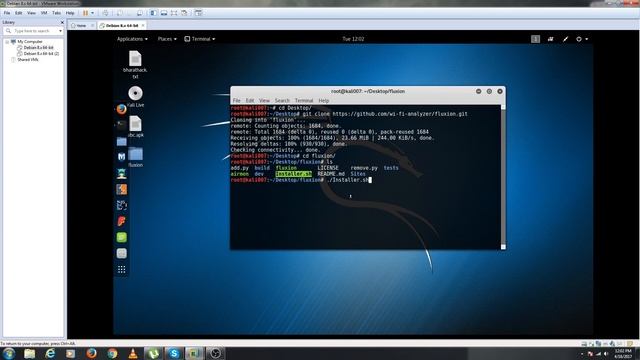Select bharathack.txt desktop file
This screenshot has height=360, width=640.
point(135,64)
